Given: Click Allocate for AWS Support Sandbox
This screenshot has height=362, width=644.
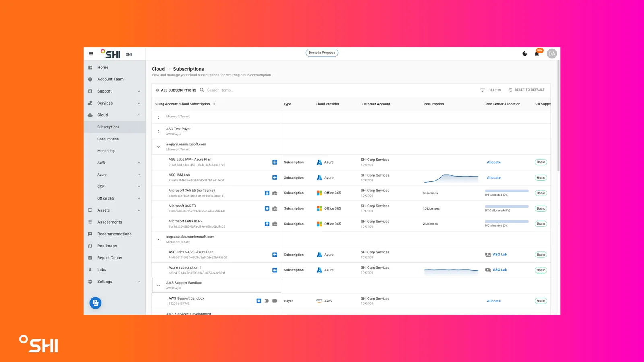Looking at the screenshot, I should point(494,301).
